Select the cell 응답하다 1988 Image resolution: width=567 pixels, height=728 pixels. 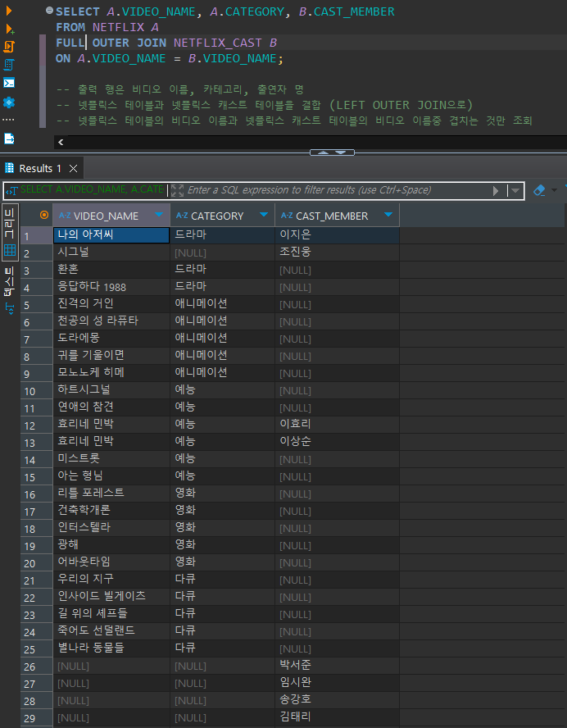pyautogui.click(x=111, y=286)
